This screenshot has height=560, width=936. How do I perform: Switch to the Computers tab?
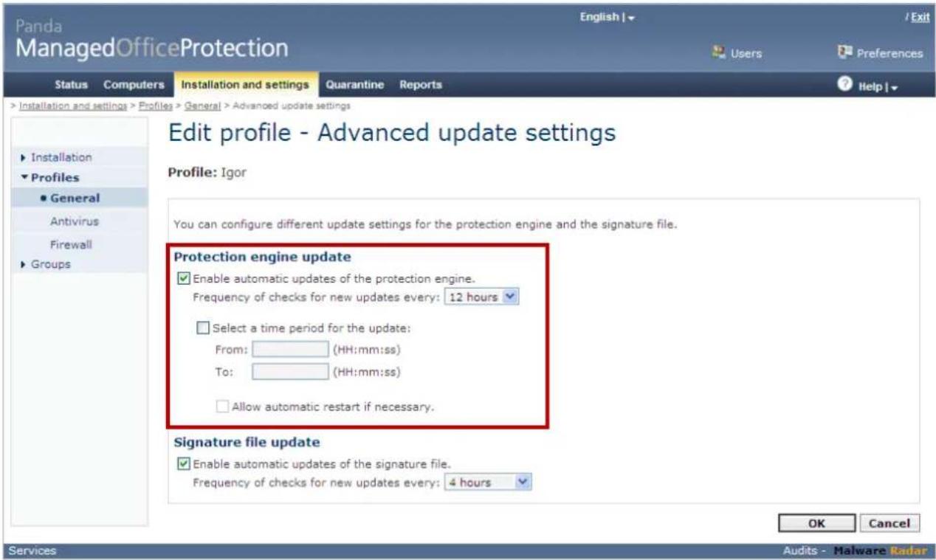click(x=134, y=85)
